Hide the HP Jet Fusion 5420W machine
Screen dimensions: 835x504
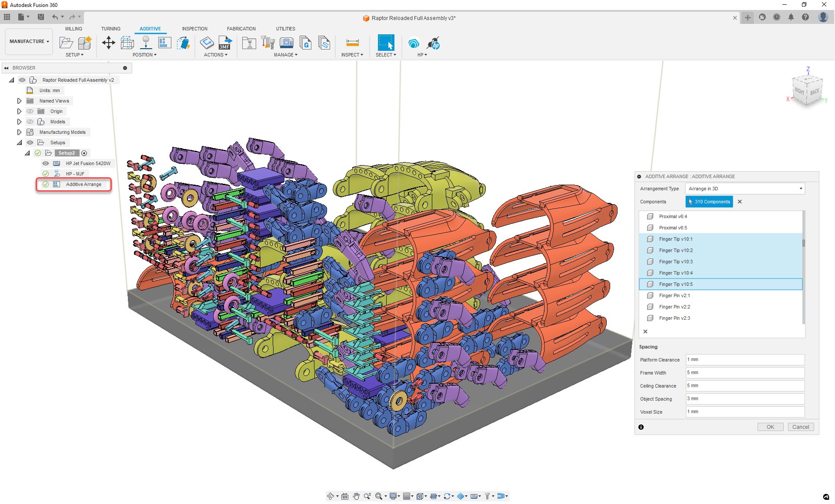coord(46,163)
